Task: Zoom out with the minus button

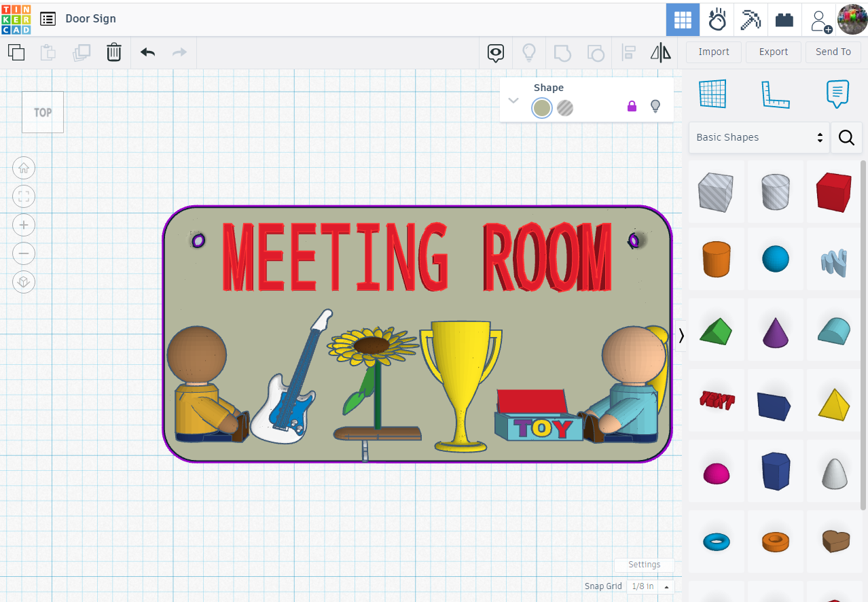Action: coord(24,253)
